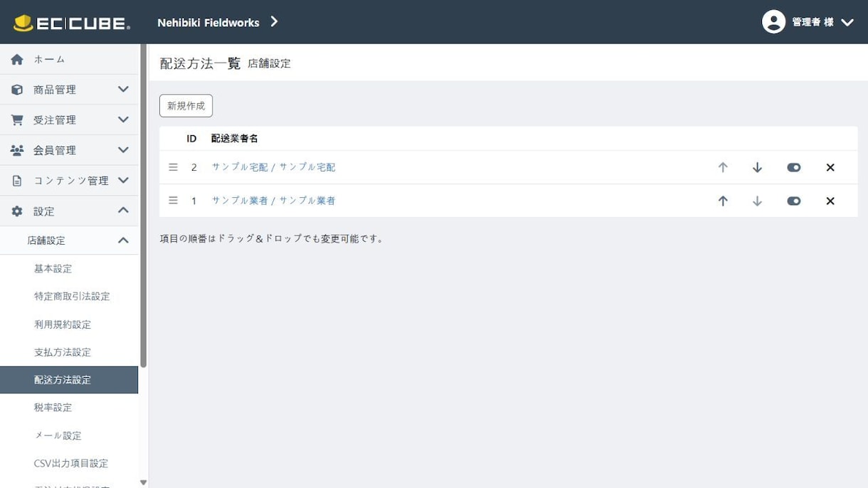Click the gear icon beside 設定
The height and width of the screenshot is (488, 868).
point(17,211)
